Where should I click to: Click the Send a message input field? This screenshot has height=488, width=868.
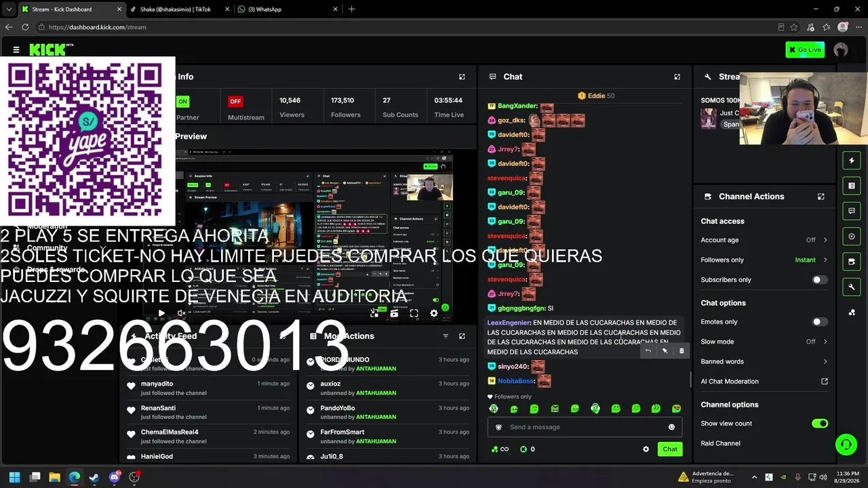pyautogui.click(x=585, y=427)
